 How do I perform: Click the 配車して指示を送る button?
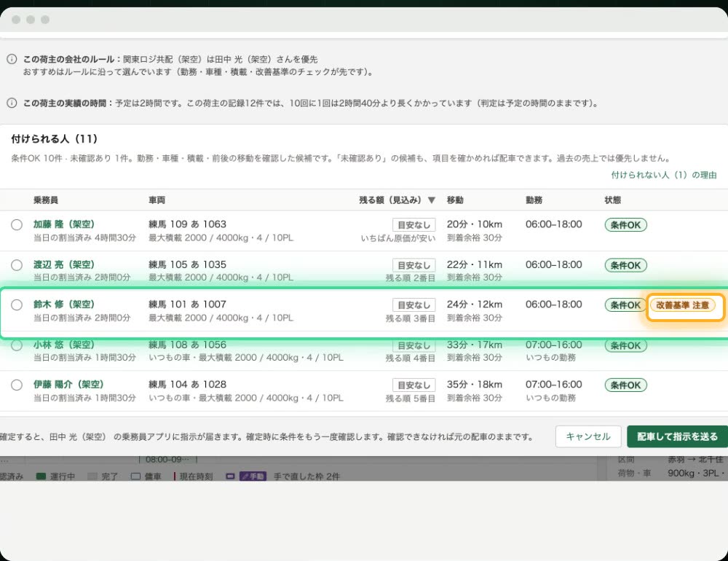677,436
